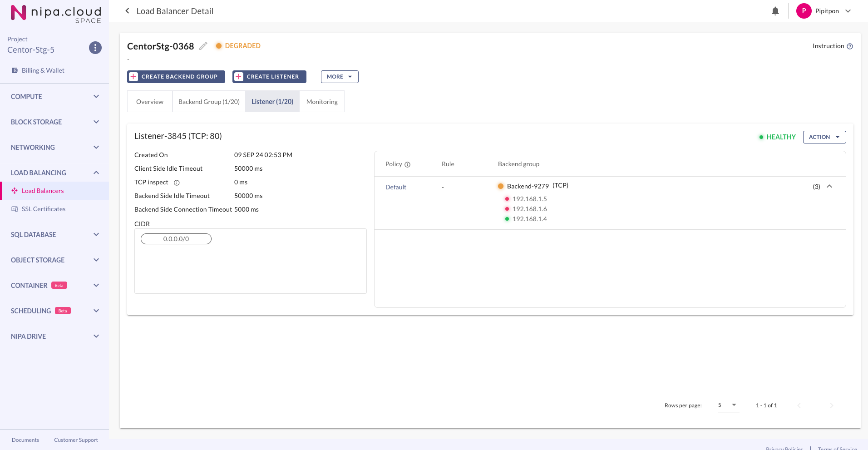
Task: Click the CREATE BACKEND GROUP button
Action: [x=176, y=77]
